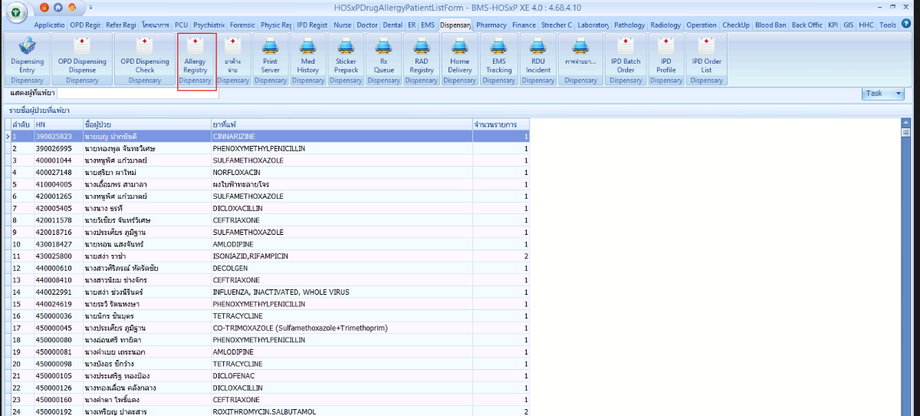Open the Rx Queue

coord(383,58)
